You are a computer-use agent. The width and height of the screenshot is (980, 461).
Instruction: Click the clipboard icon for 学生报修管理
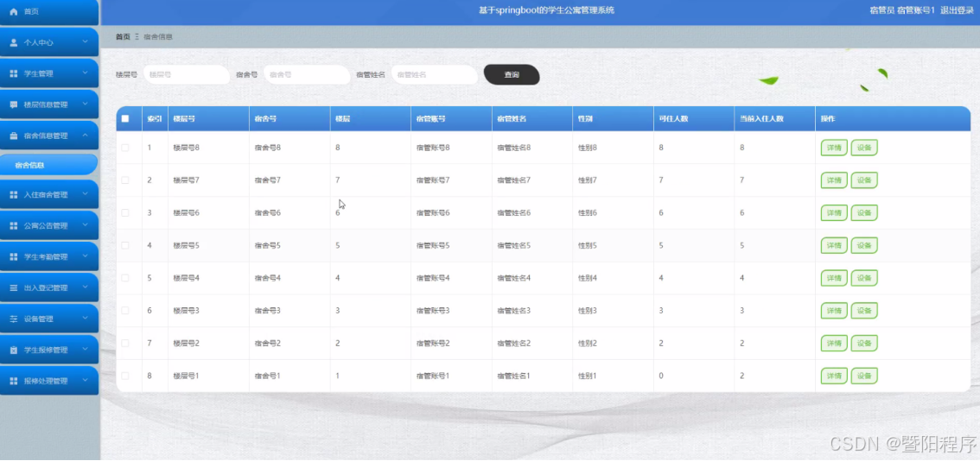(14, 350)
